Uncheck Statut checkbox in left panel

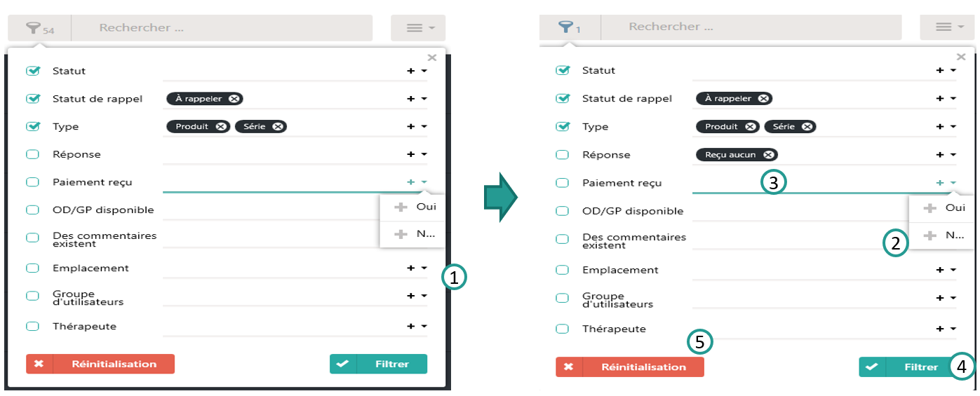coord(32,71)
